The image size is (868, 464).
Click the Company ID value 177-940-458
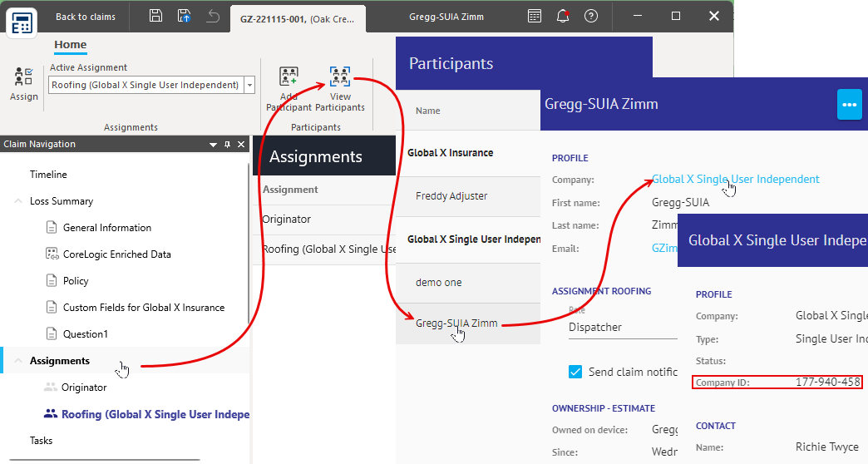click(827, 382)
